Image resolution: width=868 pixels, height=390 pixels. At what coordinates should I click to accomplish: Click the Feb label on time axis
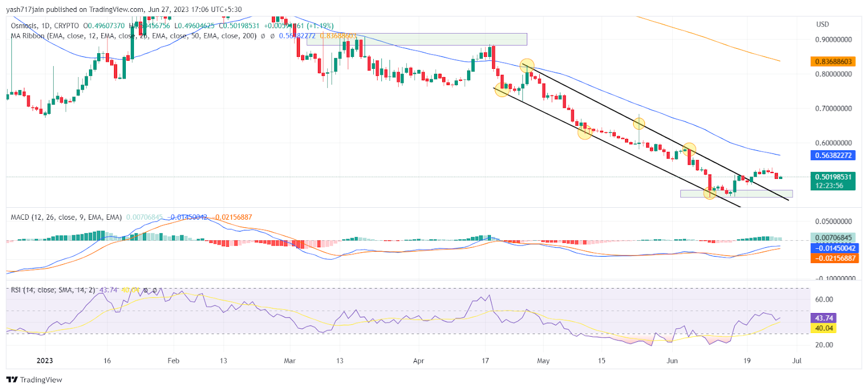click(173, 361)
